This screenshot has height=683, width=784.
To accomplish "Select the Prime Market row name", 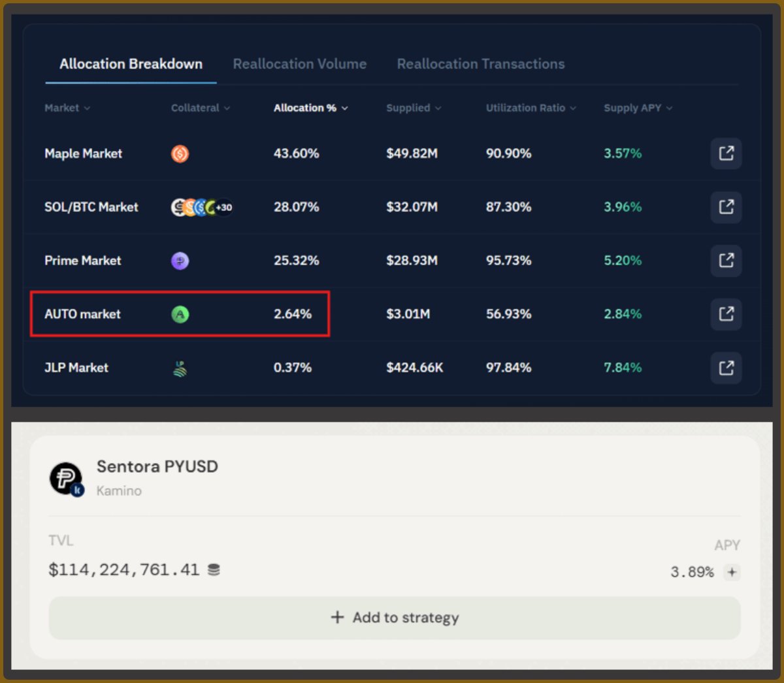I will pyautogui.click(x=83, y=261).
